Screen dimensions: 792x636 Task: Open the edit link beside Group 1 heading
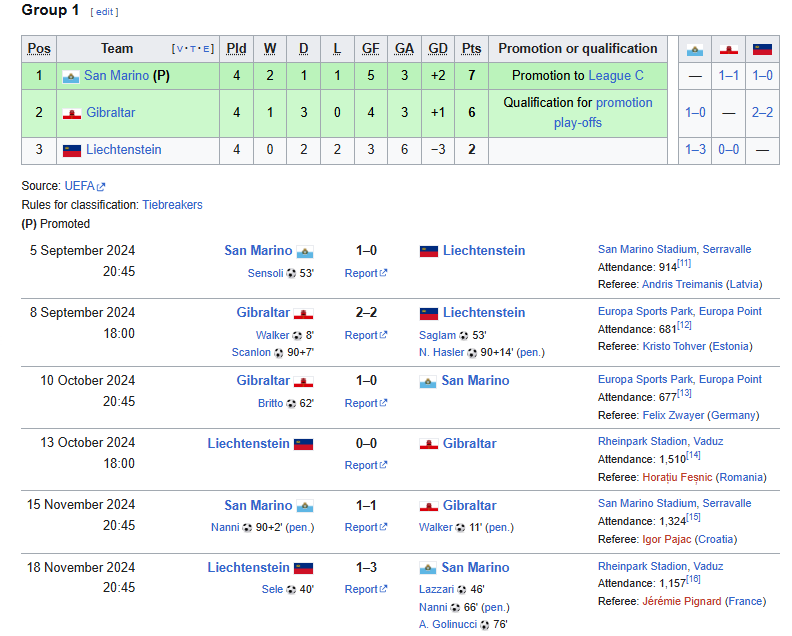[104, 12]
